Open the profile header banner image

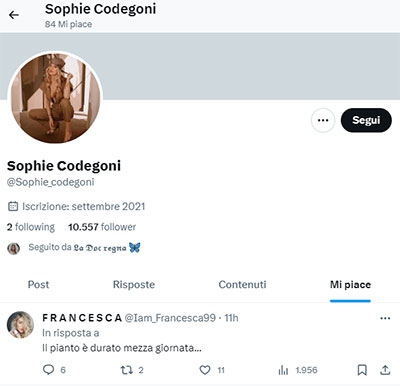(x=200, y=66)
